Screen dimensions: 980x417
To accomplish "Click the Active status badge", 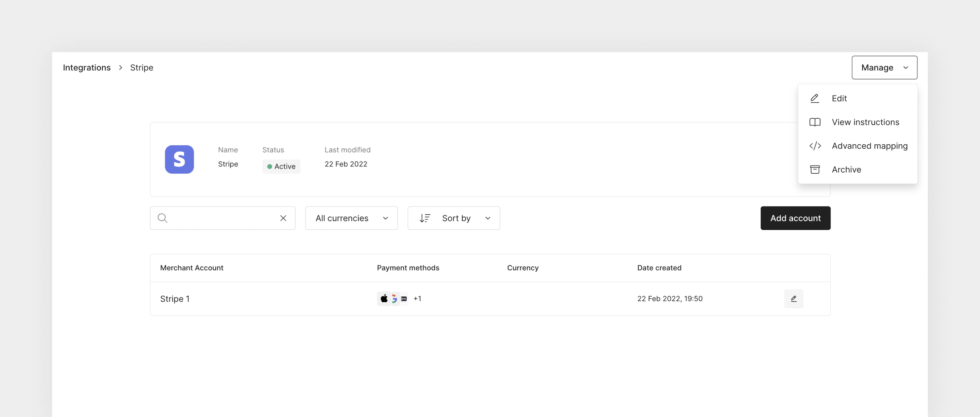I will point(281,166).
